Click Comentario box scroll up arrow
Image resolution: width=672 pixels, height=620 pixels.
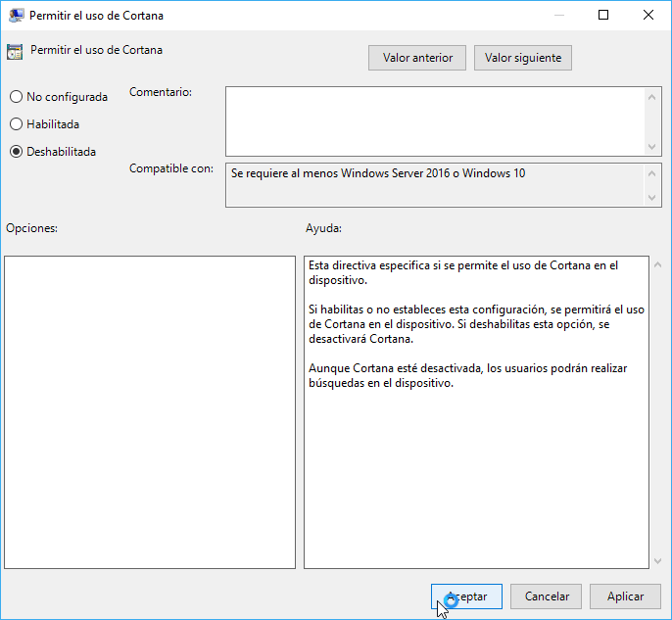(651, 97)
